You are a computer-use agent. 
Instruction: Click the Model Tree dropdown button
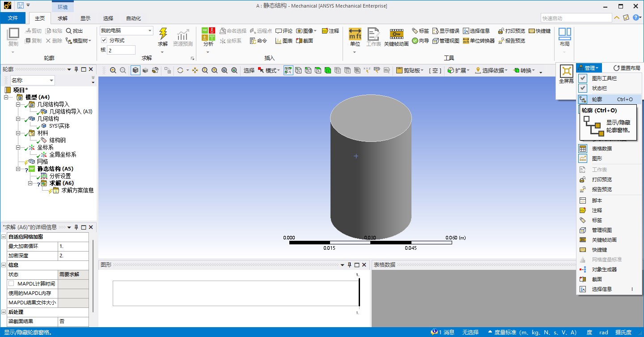tap(79, 41)
